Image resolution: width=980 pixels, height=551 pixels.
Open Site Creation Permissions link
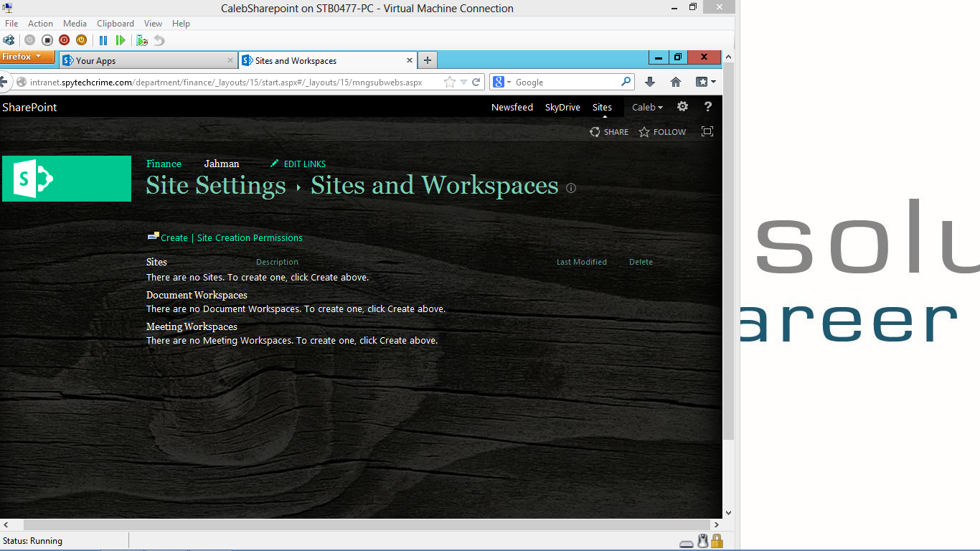click(x=250, y=237)
